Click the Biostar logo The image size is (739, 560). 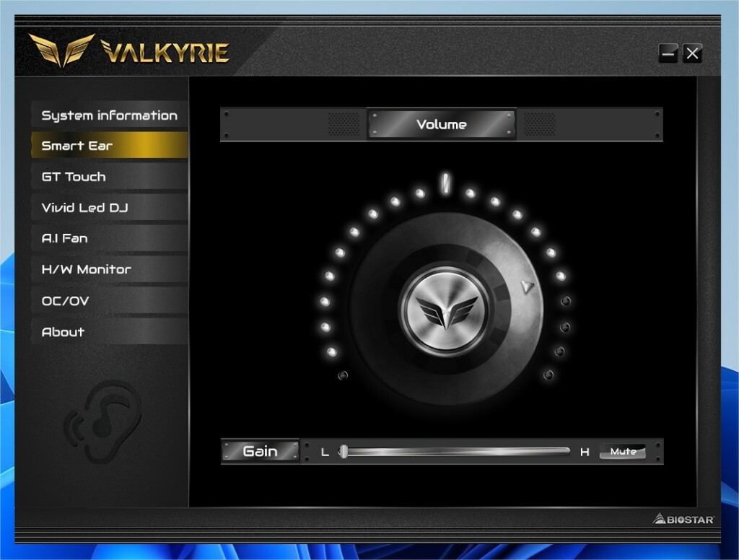[x=683, y=519]
